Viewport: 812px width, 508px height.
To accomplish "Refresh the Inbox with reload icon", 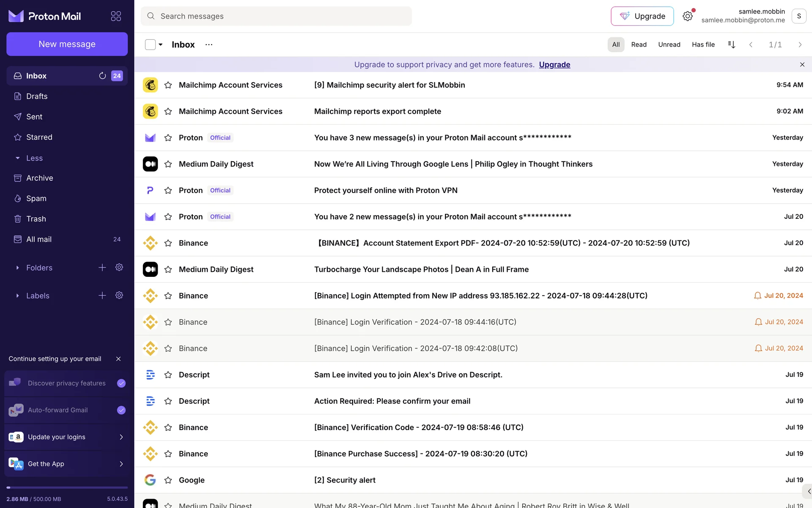I will tap(102, 76).
